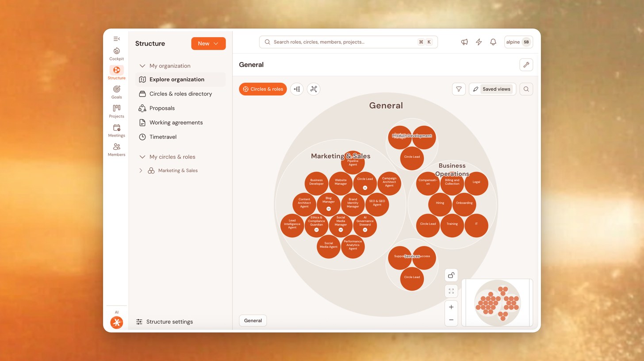Click the minimap overview thumbnail

pyautogui.click(x=497, y=303)
